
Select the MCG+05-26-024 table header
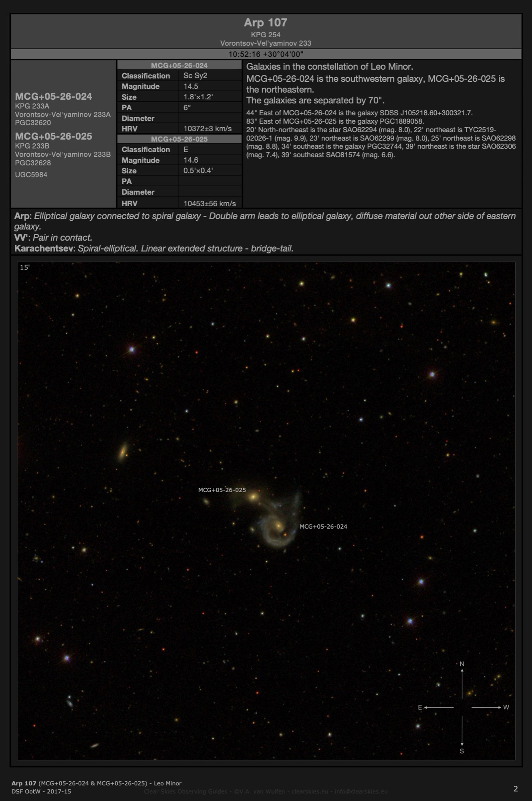(179, 65)
